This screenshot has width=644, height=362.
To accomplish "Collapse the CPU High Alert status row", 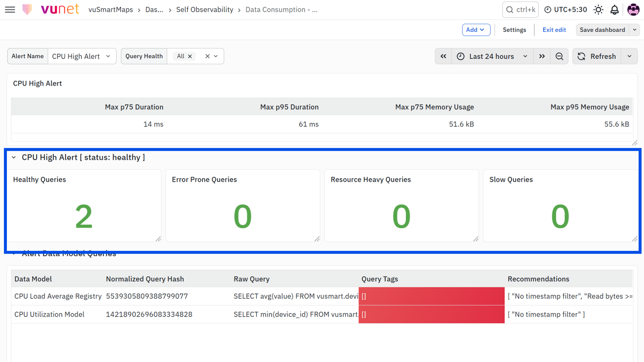I will (x=14, y=158).
